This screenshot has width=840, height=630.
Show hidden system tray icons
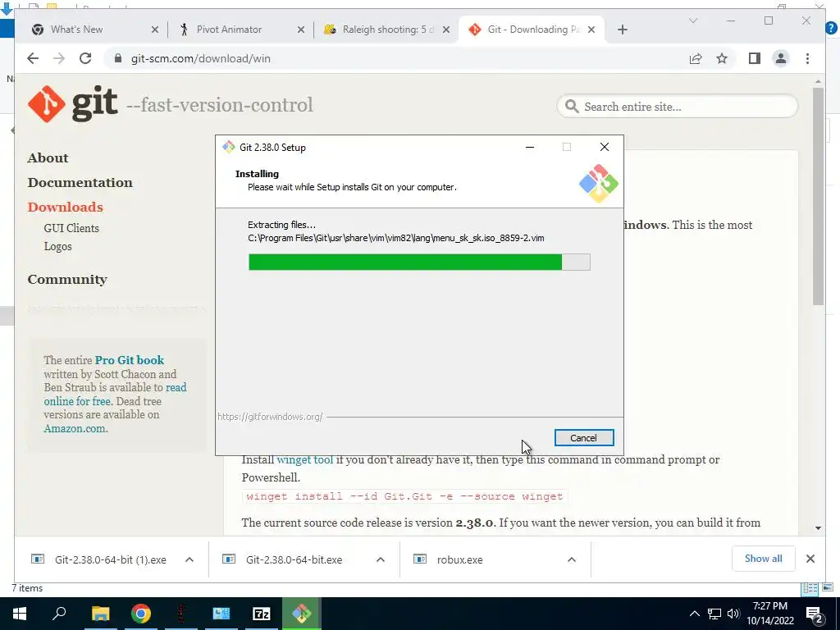coord(694,614)
